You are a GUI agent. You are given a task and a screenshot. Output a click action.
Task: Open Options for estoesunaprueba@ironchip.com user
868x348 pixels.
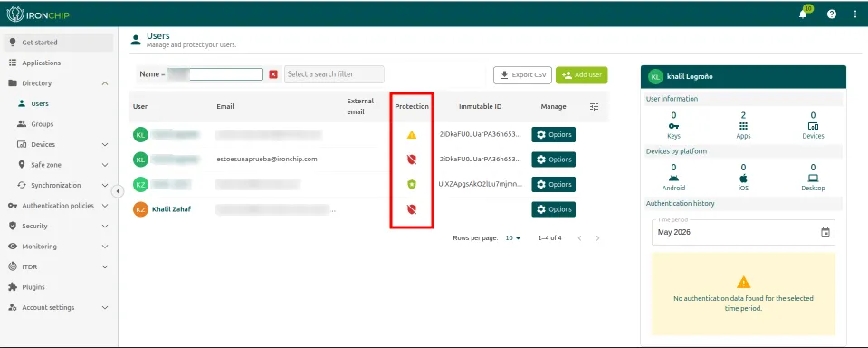click(x=554, y=159)
